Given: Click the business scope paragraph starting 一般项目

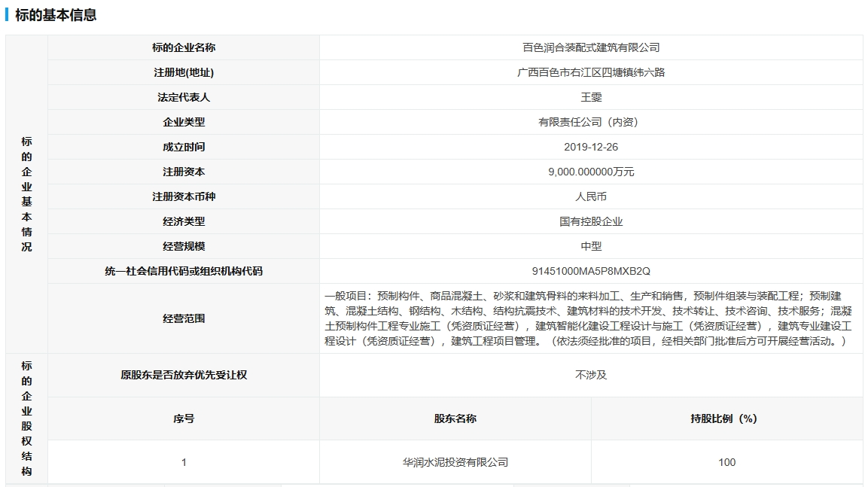Looking at the screenshot, I should (x=588, y=318).
